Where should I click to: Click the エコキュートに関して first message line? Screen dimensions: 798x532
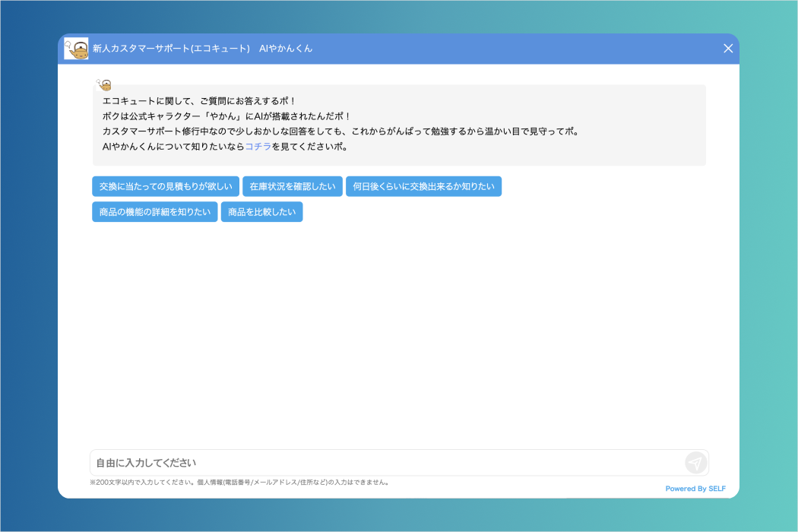pos(198,101)
